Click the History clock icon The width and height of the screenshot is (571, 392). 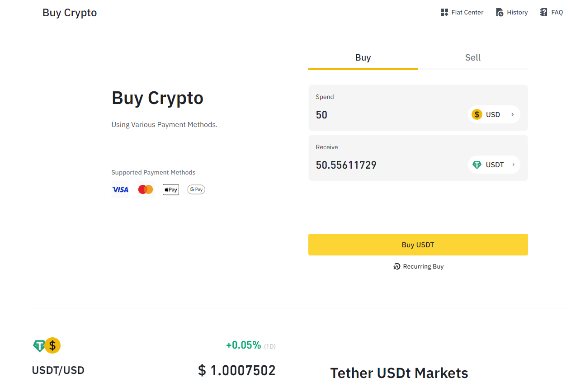tap(500, 13)
